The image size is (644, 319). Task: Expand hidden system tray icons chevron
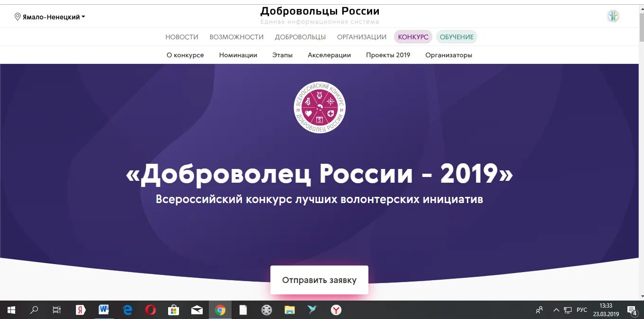[556, 310]
